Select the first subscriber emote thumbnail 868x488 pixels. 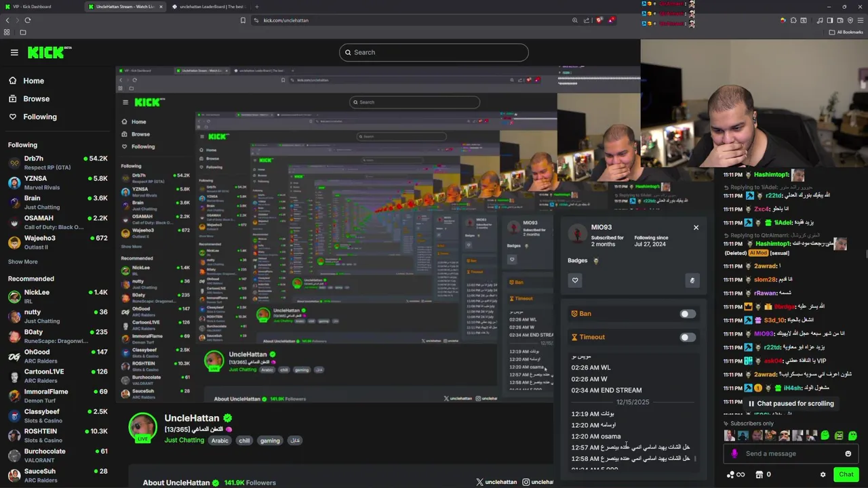730,436
